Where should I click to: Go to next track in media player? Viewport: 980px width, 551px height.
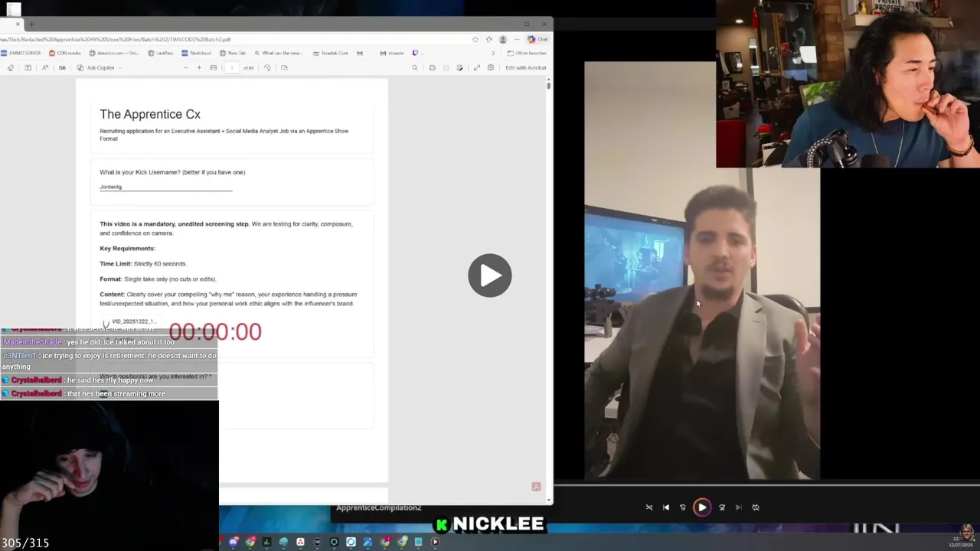pos(739,507)
